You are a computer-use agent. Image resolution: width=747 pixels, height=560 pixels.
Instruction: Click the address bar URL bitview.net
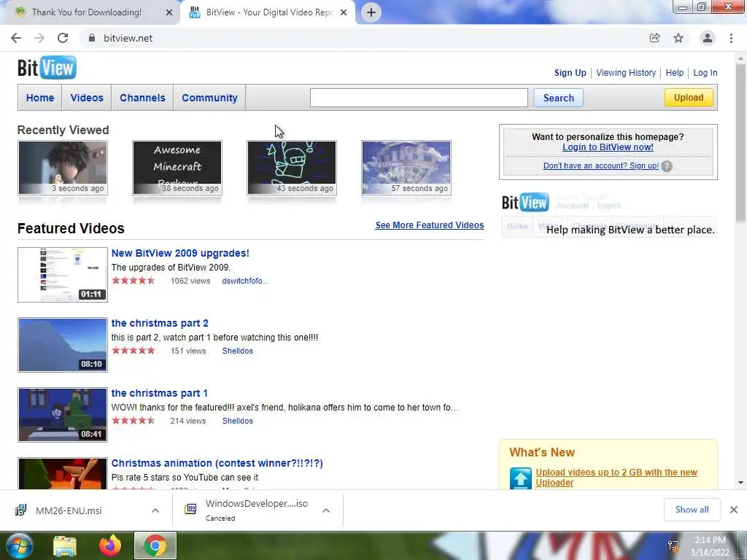[x=128, y=38]
